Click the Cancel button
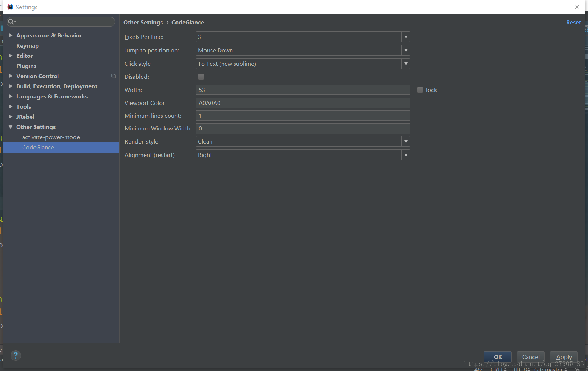Image resolution: width=588 pixels, height=371 pixels. pos(531,357)
